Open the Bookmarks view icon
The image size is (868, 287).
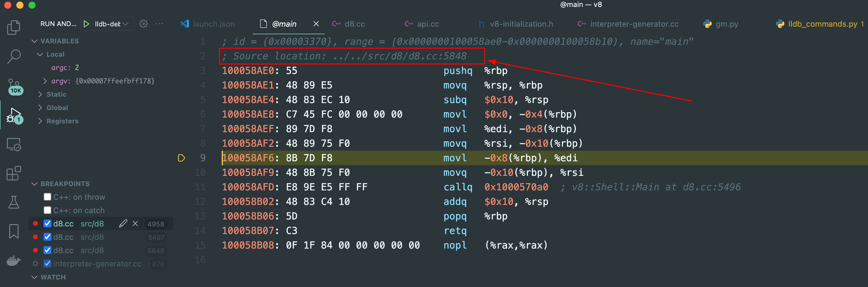pyautogui.click(x=14, y=231)
